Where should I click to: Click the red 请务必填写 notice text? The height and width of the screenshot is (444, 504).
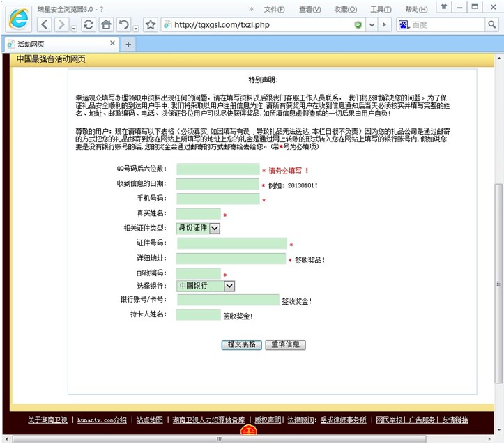tap(289, 170)
